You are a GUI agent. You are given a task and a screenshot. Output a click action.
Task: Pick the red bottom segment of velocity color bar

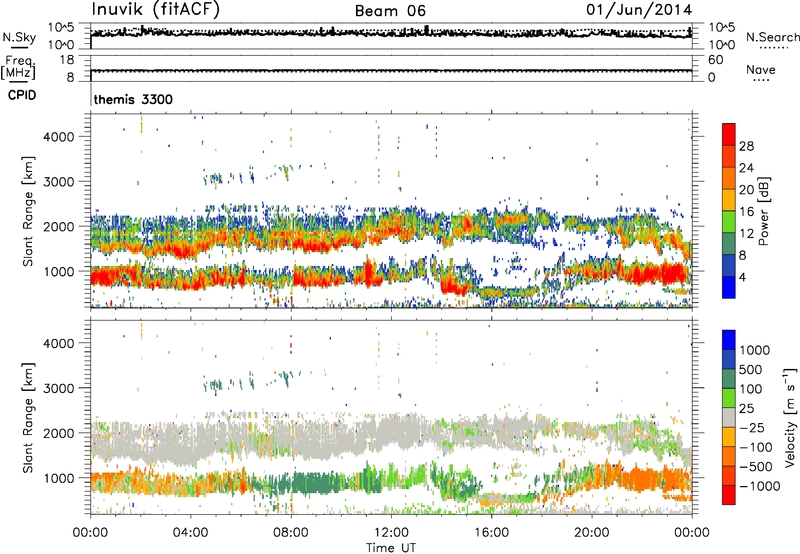point(729,495)
